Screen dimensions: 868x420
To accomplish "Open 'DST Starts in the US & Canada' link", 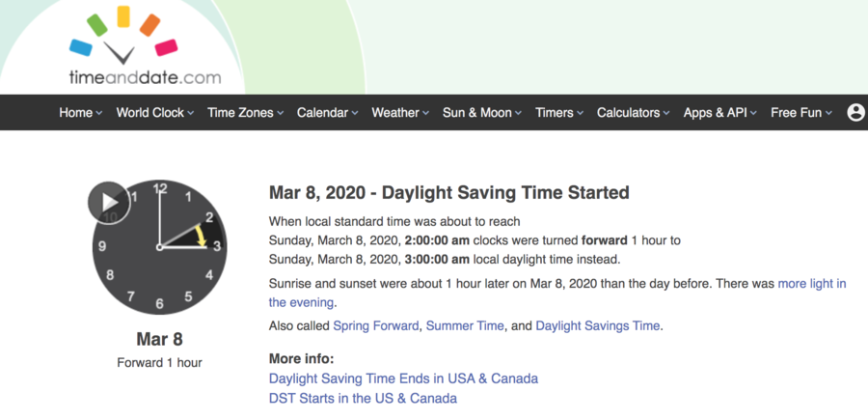I will 364,398.
